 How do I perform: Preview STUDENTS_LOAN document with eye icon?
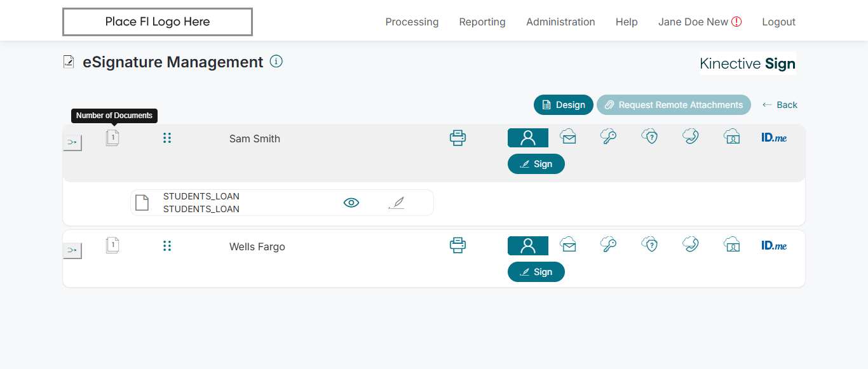(351, 203)
